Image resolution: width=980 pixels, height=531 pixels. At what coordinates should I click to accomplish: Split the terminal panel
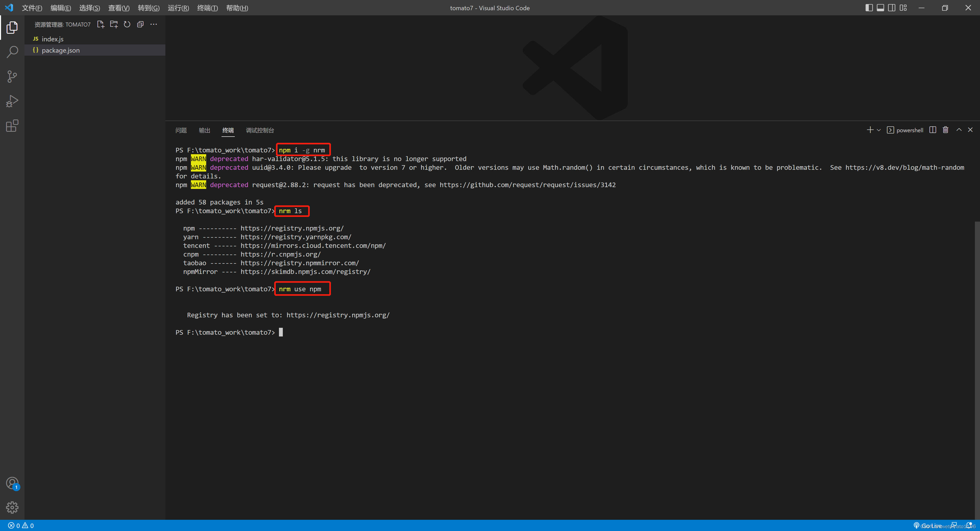coord(933,130)
